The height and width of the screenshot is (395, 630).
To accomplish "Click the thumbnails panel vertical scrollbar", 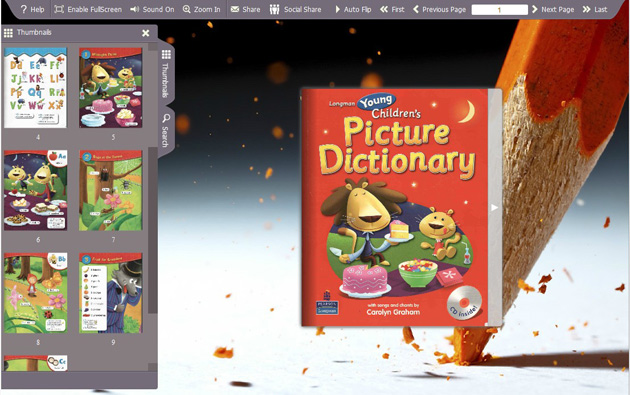I will 153,229.
